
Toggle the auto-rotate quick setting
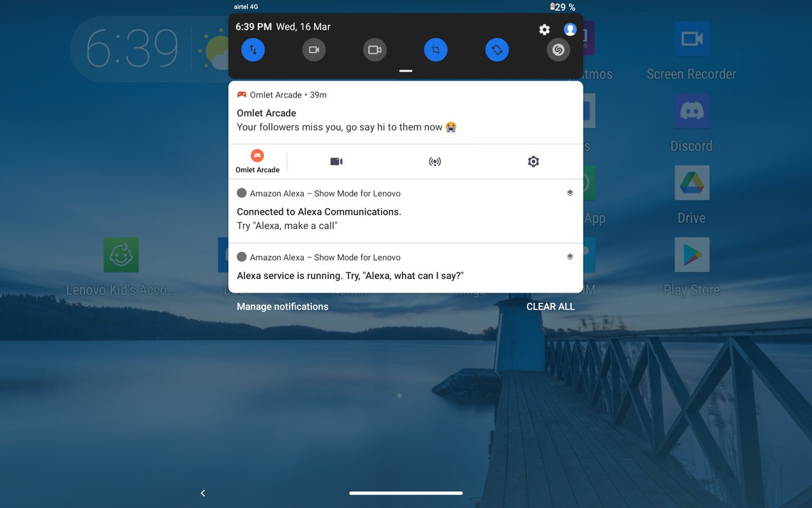(x=497, y=50)
